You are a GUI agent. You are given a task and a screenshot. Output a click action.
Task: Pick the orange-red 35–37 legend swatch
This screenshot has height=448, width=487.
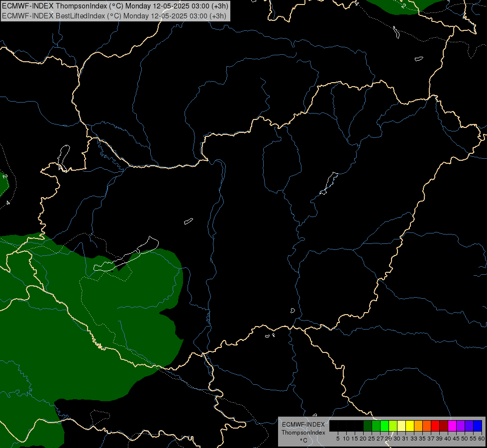[427, 426]
